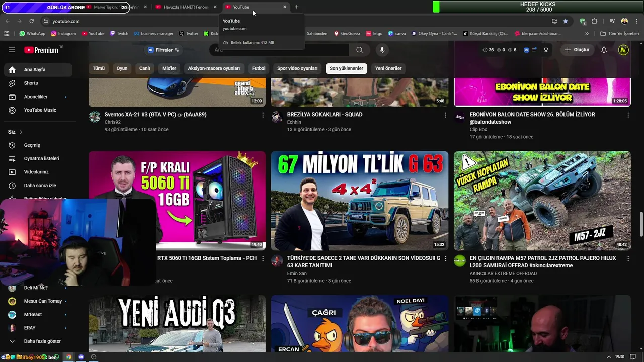This screenshot has height=362, width=644.
Task: Go to Ana Sayfa in sidebar
Action: (x=38, y=70)
